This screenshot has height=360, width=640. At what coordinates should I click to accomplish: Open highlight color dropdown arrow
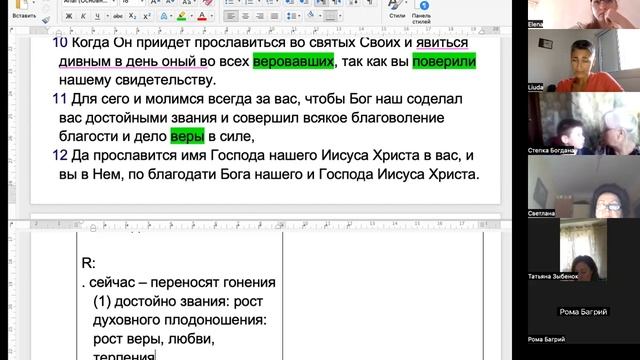click(x=191, y=16)
